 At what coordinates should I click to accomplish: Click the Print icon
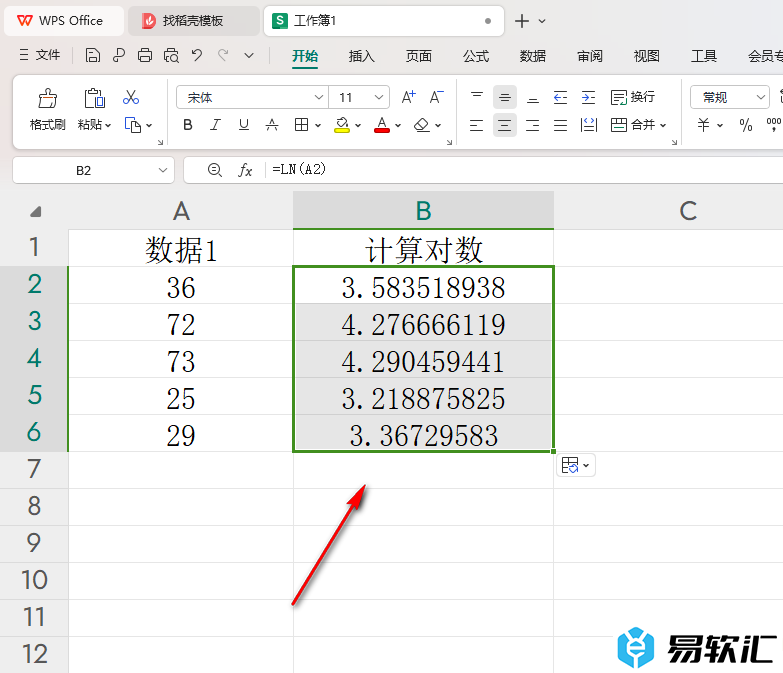coord(145,55)
